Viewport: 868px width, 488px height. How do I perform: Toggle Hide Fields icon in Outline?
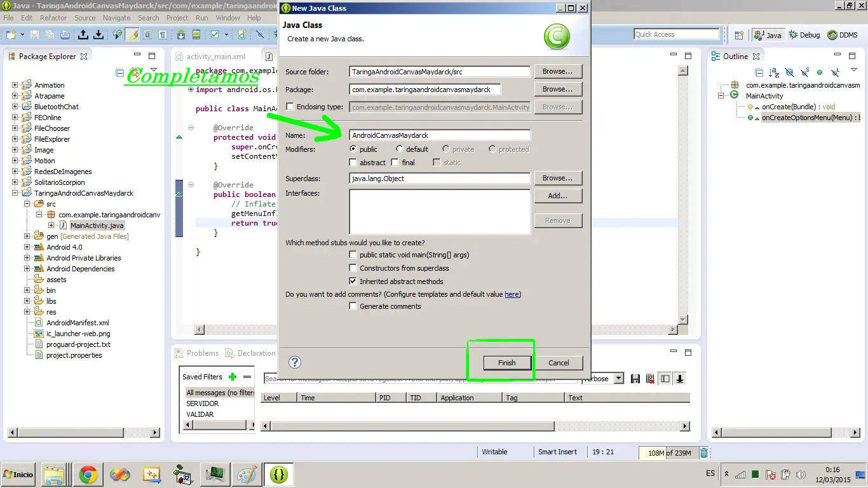[x=789, y=73]
